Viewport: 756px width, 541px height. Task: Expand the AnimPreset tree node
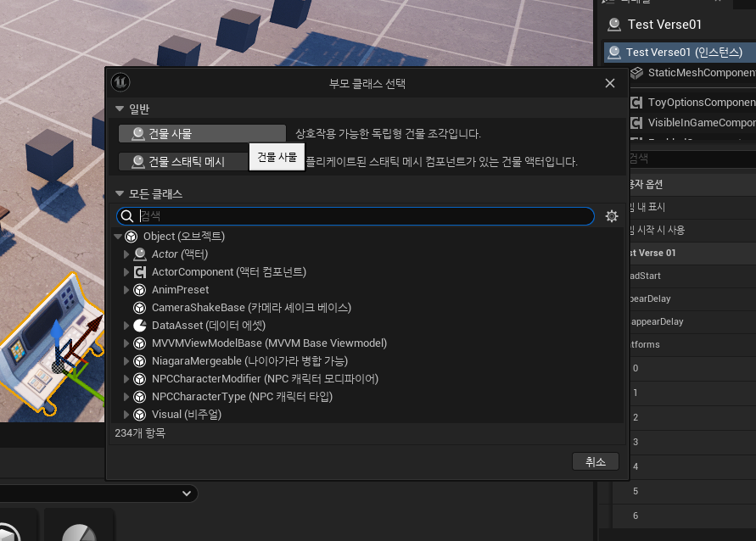point(126,290)
